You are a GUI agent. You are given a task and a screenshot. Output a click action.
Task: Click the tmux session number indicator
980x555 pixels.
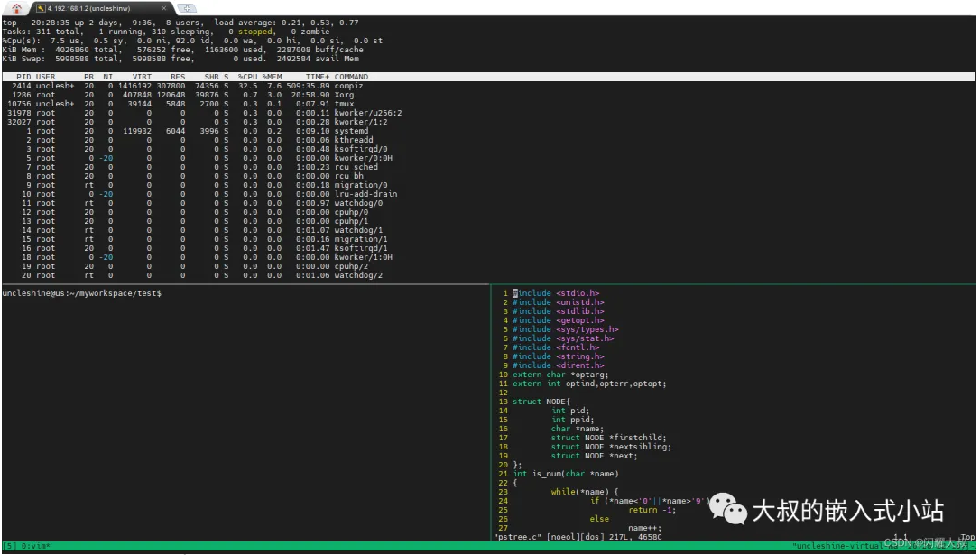[9, 546]
